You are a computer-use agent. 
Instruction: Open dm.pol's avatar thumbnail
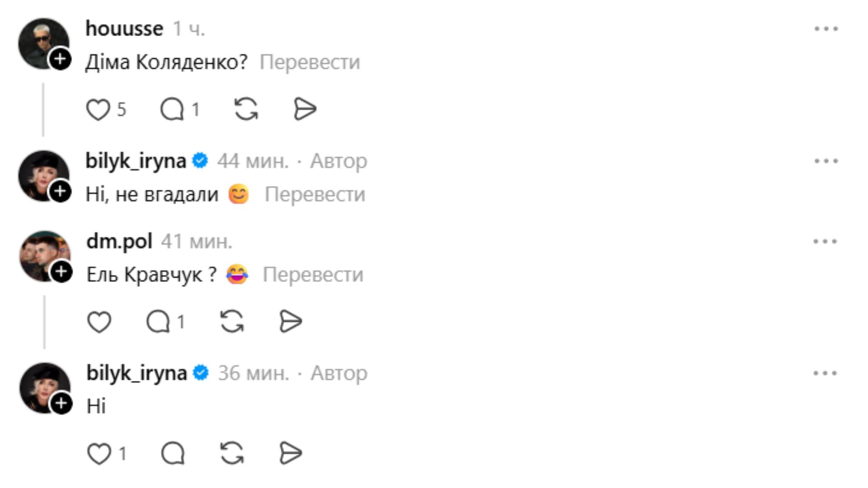click(41, 253)
